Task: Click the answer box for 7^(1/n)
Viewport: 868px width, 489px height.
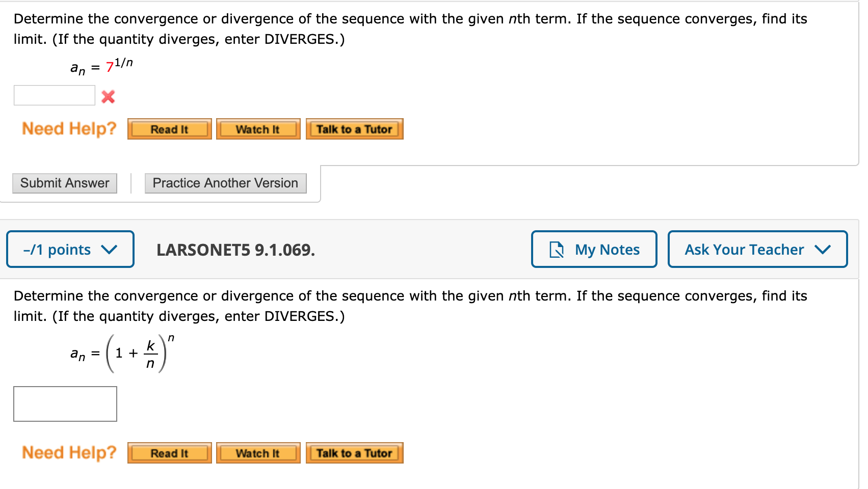Action: pos(55,95)
